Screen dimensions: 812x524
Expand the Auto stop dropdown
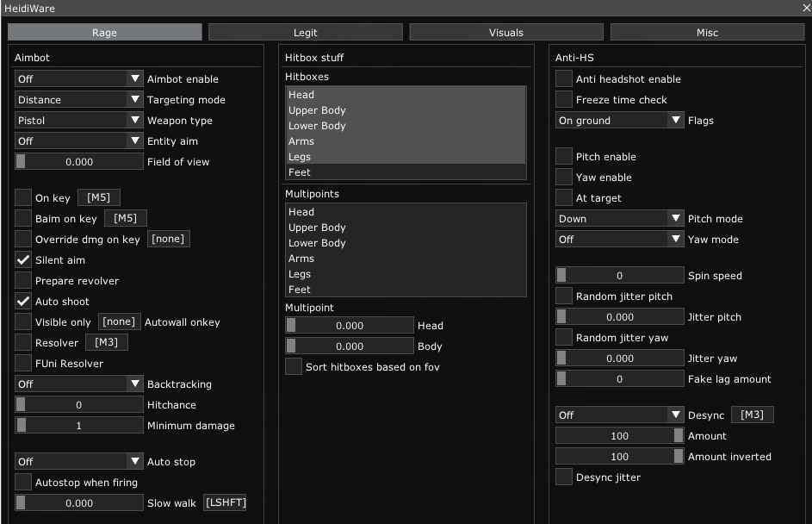(78, 461)
